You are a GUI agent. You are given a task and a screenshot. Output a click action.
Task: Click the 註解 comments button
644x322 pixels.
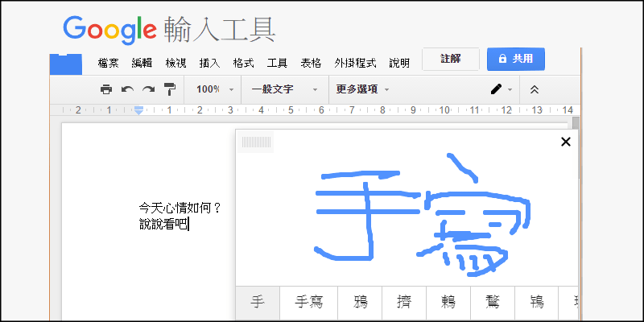tap(451, 59)
